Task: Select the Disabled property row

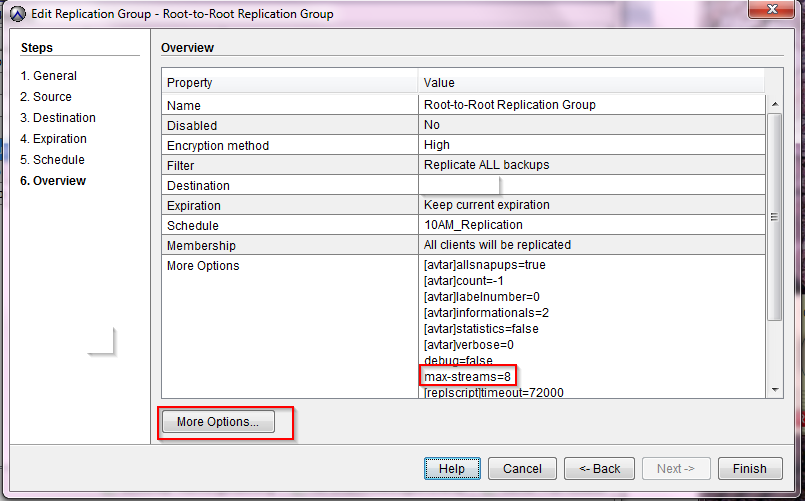Action: click(x=290, y=125)
